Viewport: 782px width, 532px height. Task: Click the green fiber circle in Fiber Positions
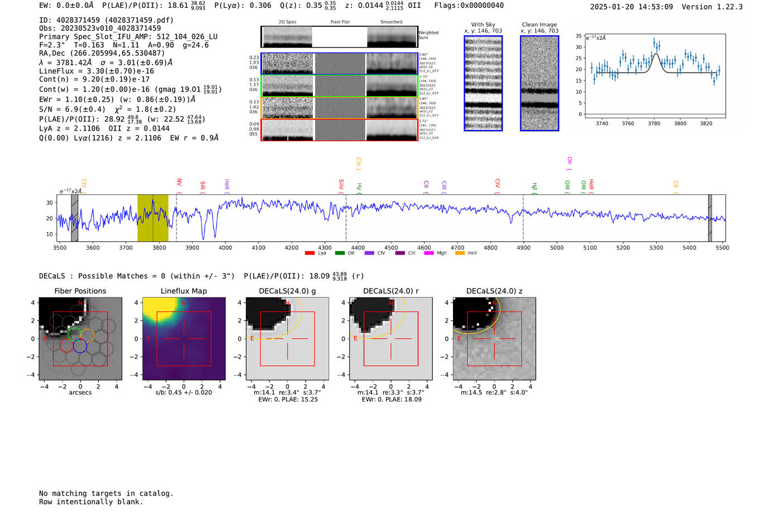(74, 335)
